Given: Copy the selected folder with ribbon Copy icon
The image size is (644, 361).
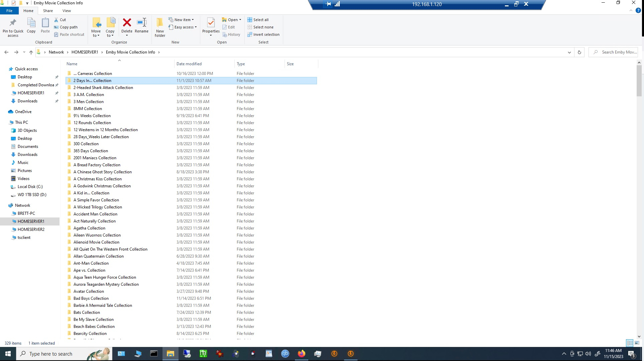Looking at the screenshot, I should pos(31,26).
